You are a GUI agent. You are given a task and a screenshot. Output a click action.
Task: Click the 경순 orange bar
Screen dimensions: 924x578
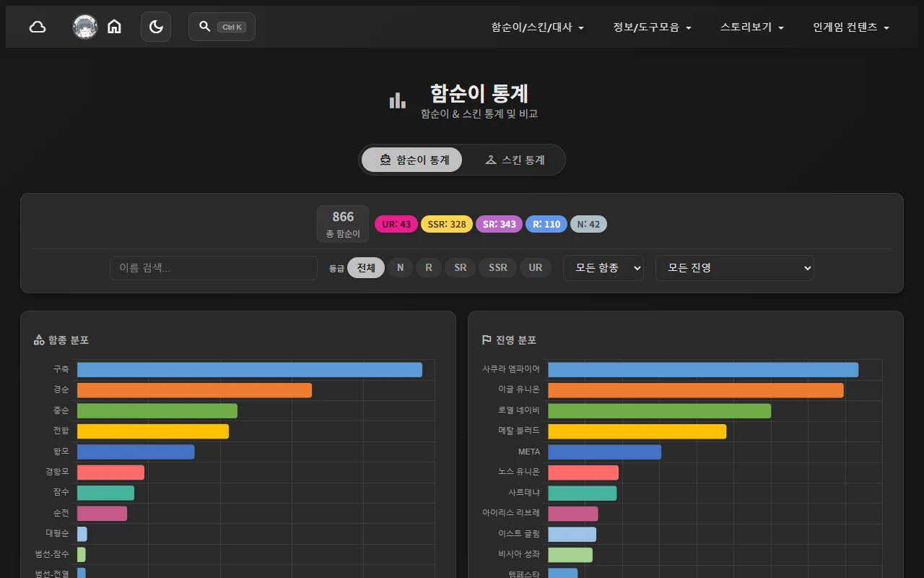(x=194, y=390)
